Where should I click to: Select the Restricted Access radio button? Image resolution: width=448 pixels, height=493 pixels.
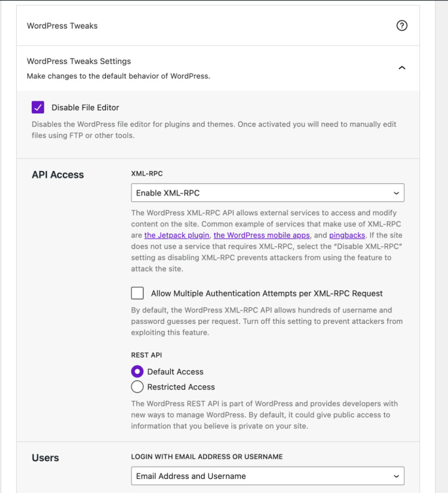pyautogui.click(x=137, y=387)
